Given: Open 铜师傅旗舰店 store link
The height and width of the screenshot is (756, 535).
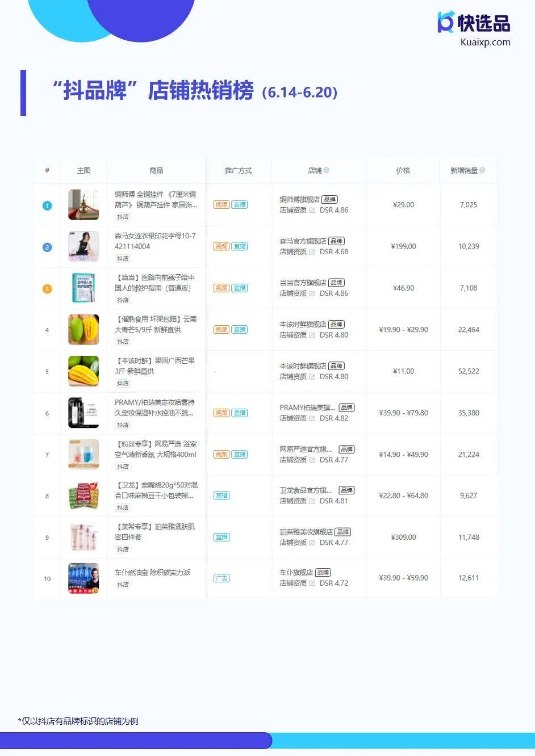Looking at the screenshot, I should (x=299, y=200).
